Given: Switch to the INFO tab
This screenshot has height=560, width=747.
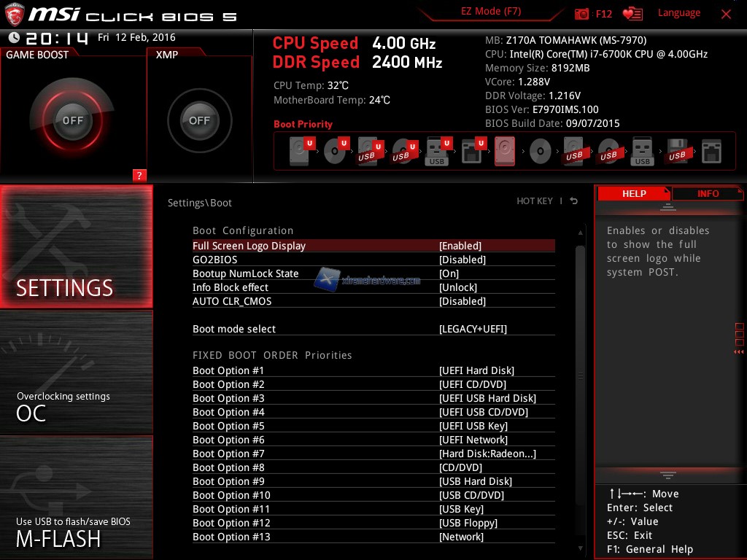Looking at the screenshot, I should (x=708, y=193).
